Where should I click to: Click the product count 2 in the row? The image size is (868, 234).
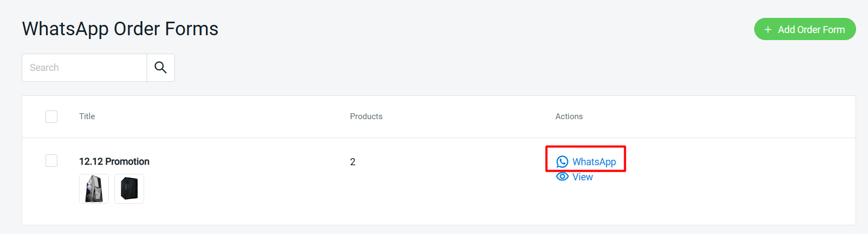click(353, 162)
